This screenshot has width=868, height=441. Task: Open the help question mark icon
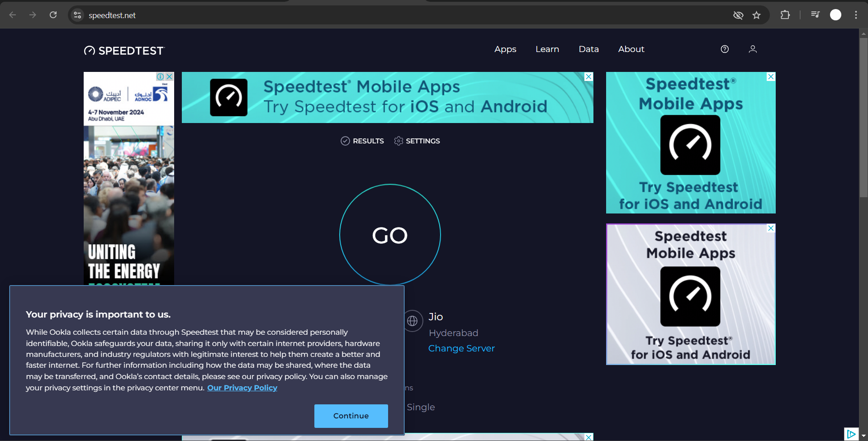725,49
